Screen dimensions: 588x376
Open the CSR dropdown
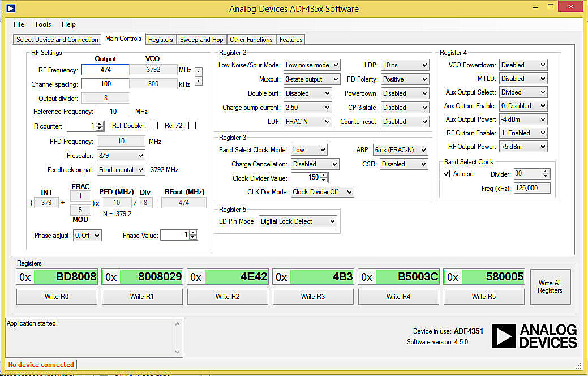pyautogui.click(x=404, y=164)
